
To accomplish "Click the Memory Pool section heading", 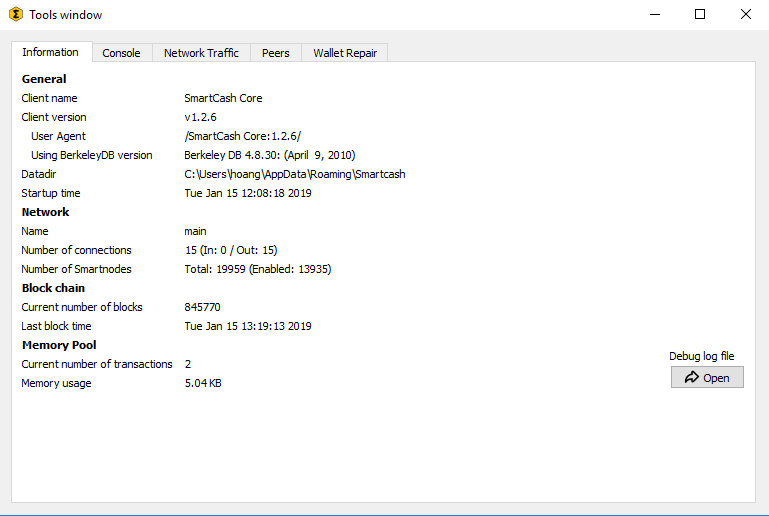I will click(59, 345).
